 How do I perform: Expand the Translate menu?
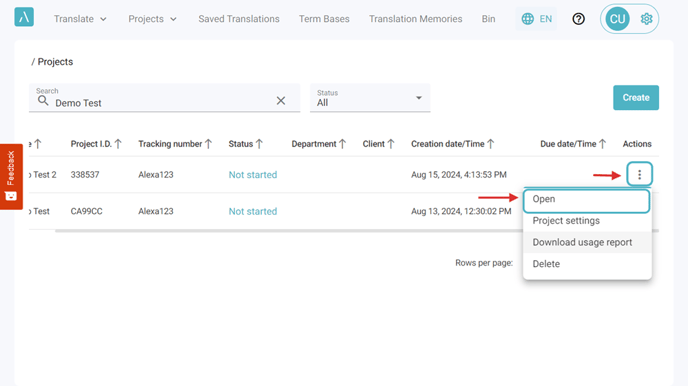(x=80, y=19)
